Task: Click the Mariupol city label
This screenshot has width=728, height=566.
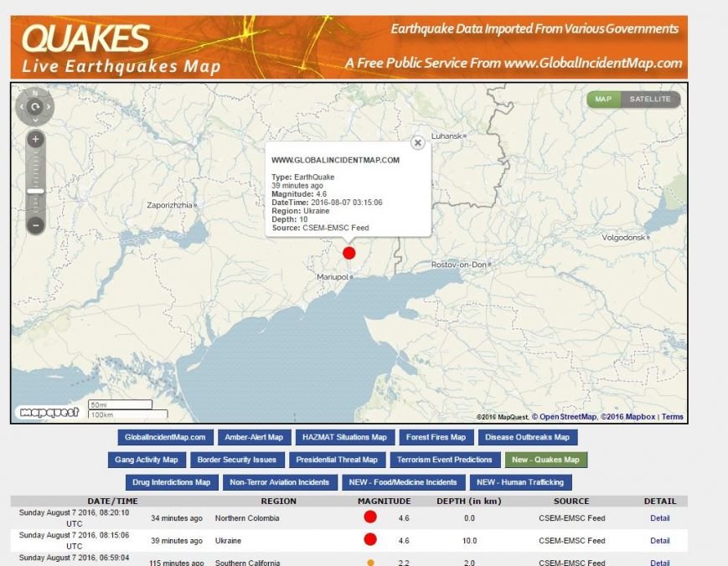Action: coord(333,277)
